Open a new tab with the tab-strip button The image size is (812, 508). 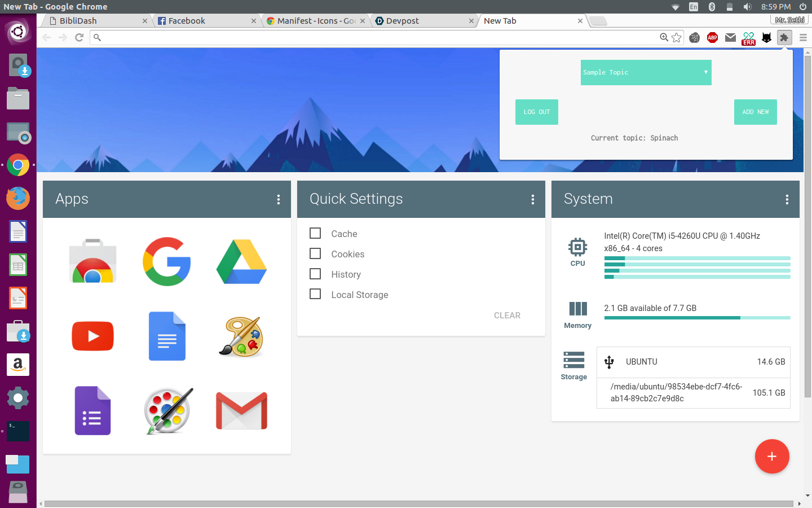pos(598,21)
